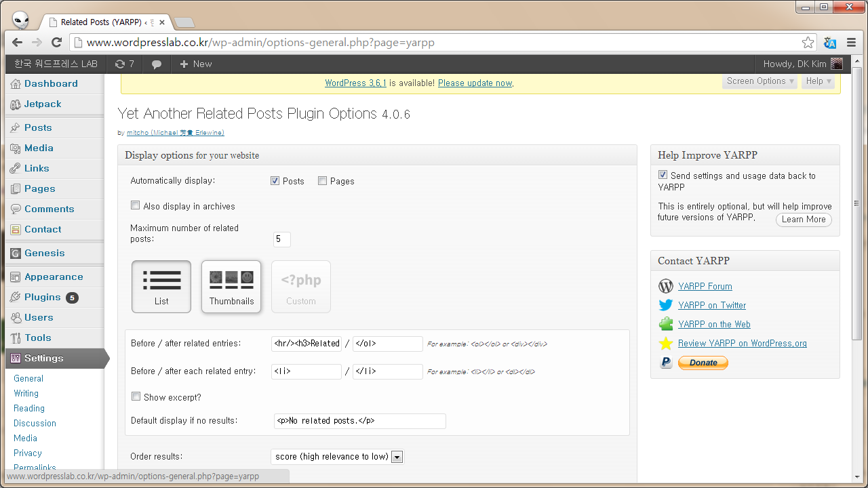The height and width of the screenshot is (488, 868).
Task: Click the PayPal Donate button
Action: [703, 363]
